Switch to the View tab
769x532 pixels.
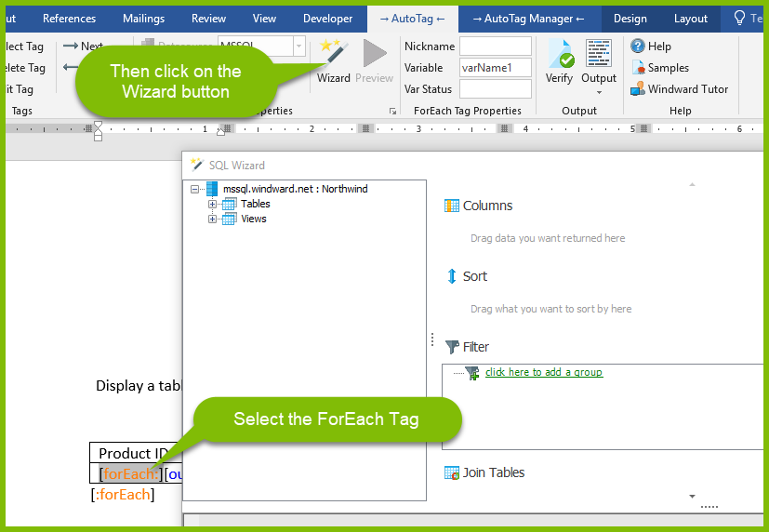[x=264, y=19]
